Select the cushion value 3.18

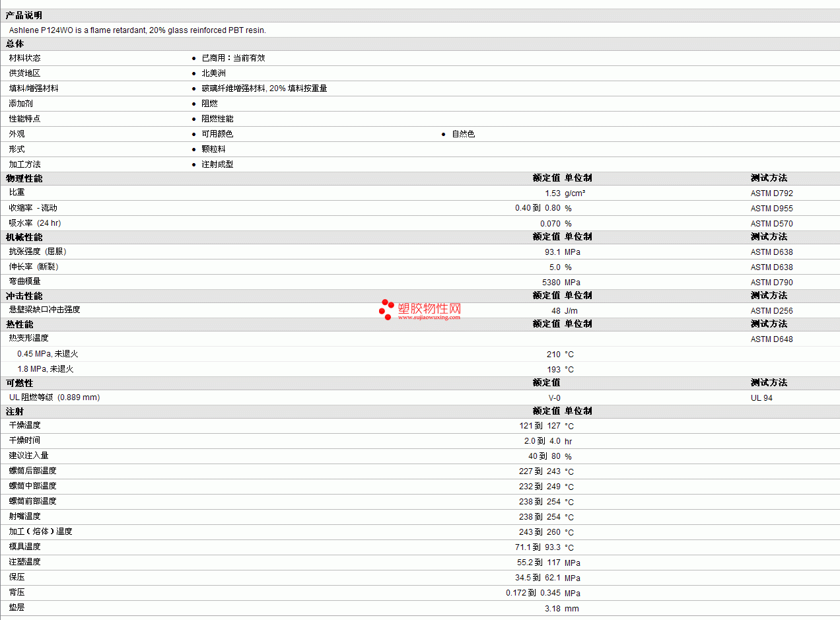pos(553,609)
